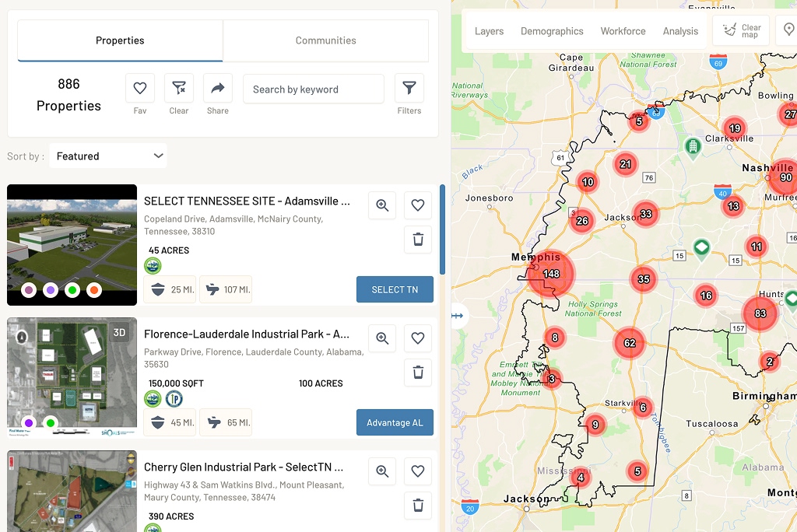Select the orange dot on Adamsville thumbnail

click(94, 290)
